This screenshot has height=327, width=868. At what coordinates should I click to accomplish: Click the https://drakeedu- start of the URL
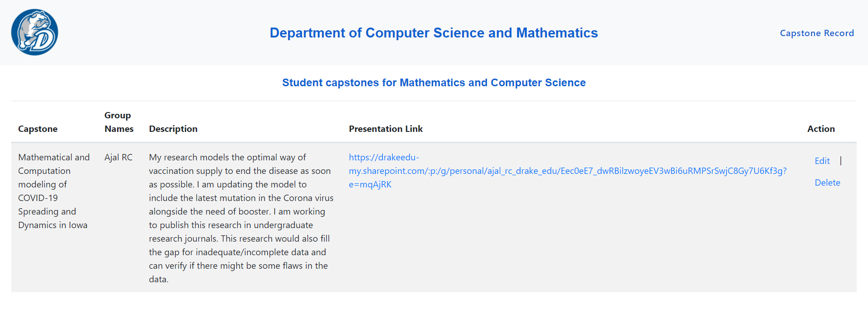384,157
